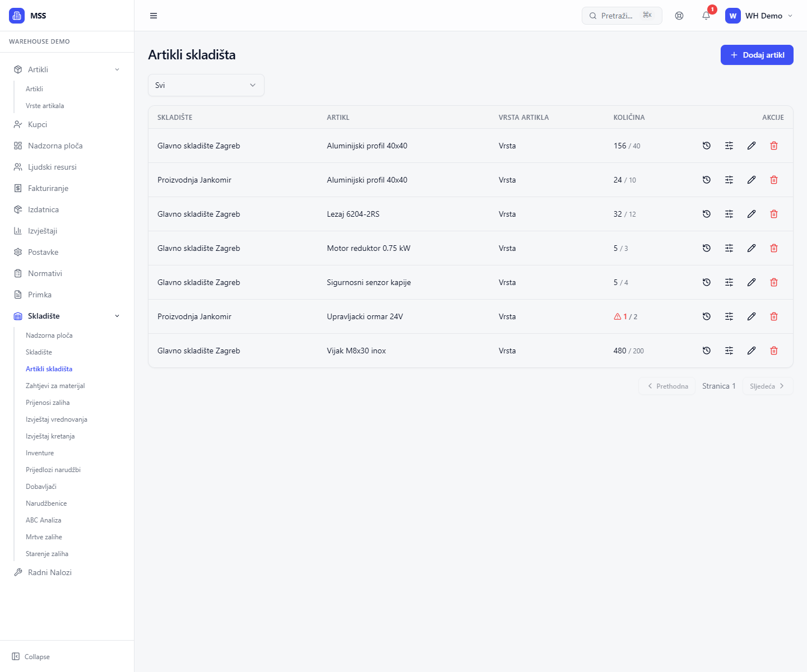The width and height of the screenshot is (807, 672).
Task: Go to Zahtjevi za materijal
Action: point(55,386)
